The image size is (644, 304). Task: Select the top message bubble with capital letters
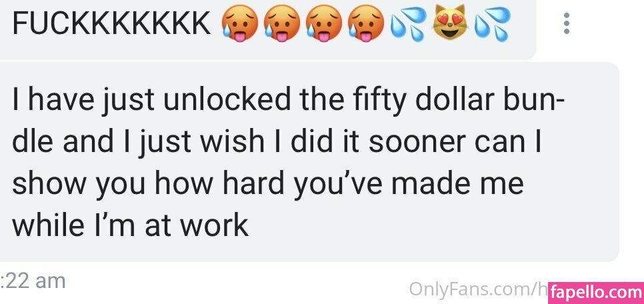click(x=268, y=29)
